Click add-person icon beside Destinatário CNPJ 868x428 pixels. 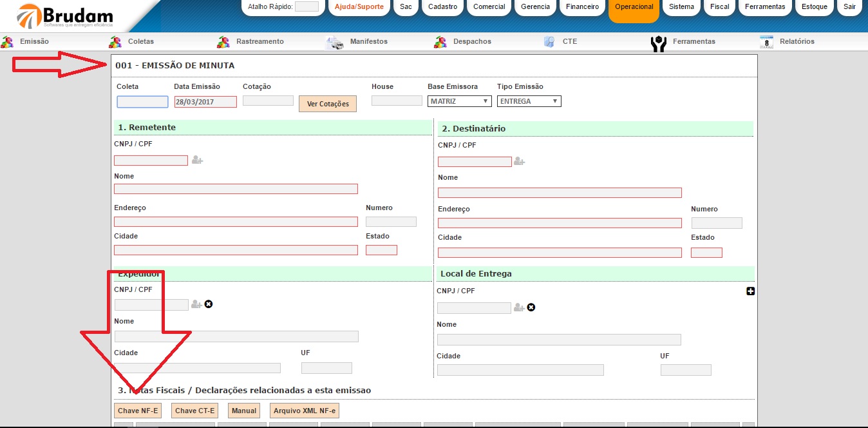(x=519, y=162)
